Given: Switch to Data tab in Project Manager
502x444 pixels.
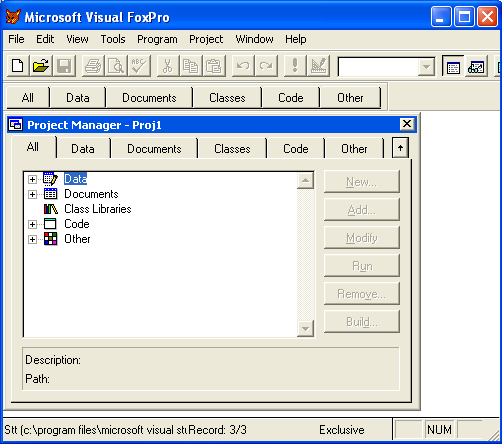Looking at the screenshot, I should coord(83,149).
